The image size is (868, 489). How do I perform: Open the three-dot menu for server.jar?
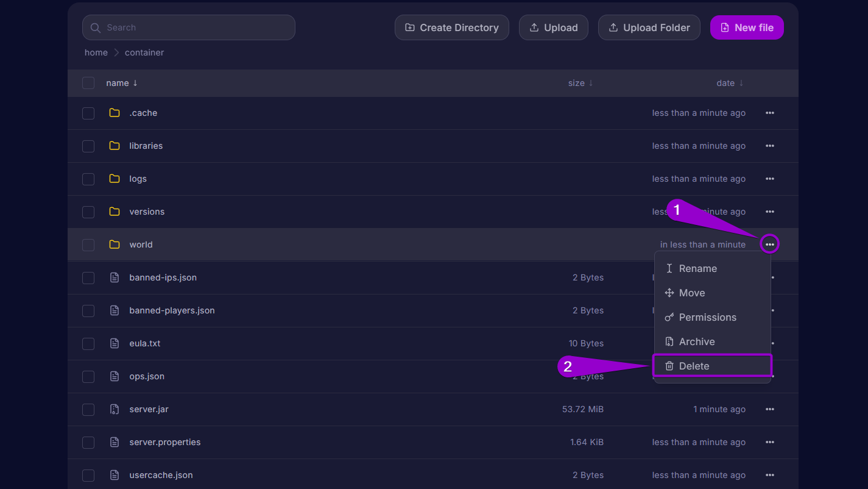[770, 409]
